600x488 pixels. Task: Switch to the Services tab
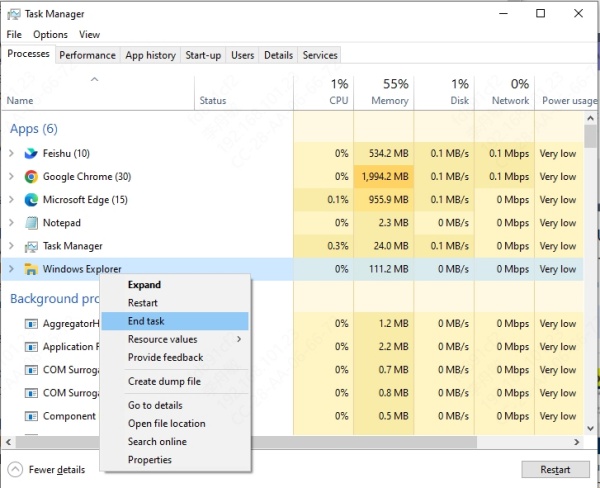click(320, 55)
